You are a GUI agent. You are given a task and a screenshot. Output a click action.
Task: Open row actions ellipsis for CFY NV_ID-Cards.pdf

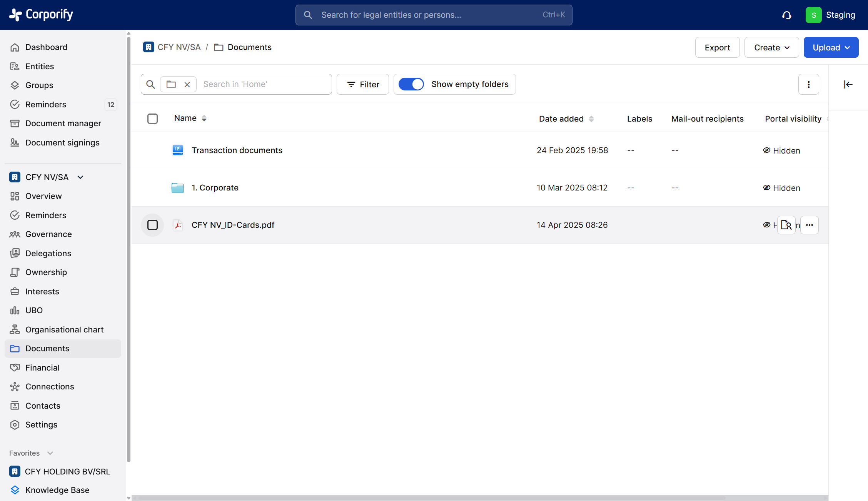click(x=809, y=225)
